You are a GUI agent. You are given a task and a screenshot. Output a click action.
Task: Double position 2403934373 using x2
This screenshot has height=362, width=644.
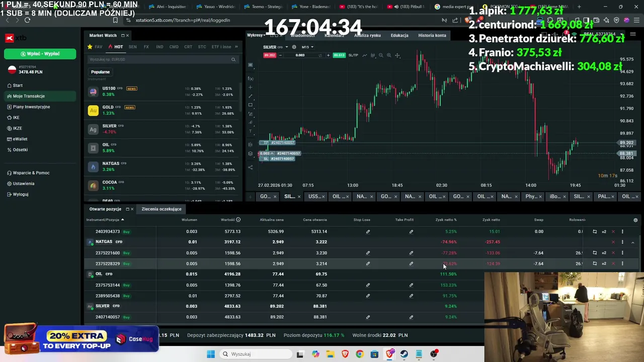click(x=604, y=232)
